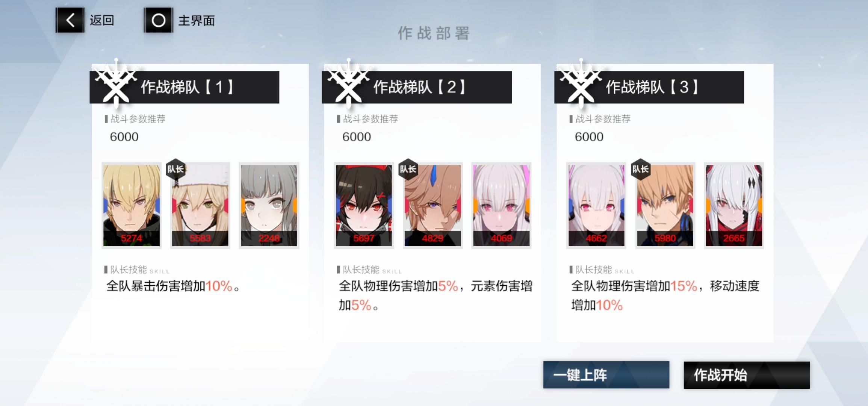Viewport: 868px width, 406px height.
Task: Select the squad 3 leader portrait 5980
Action: tap(665, 206)
